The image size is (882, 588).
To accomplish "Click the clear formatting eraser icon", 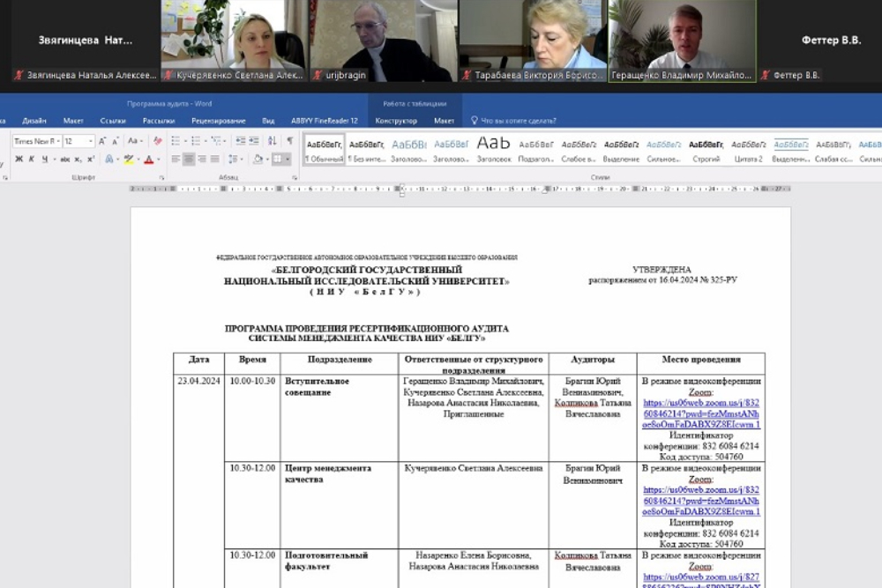I will 158,141.
